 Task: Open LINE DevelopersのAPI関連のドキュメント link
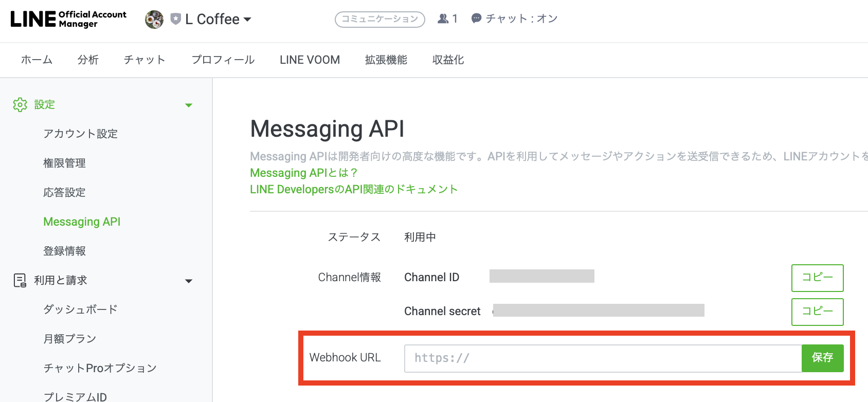(354, 189)
